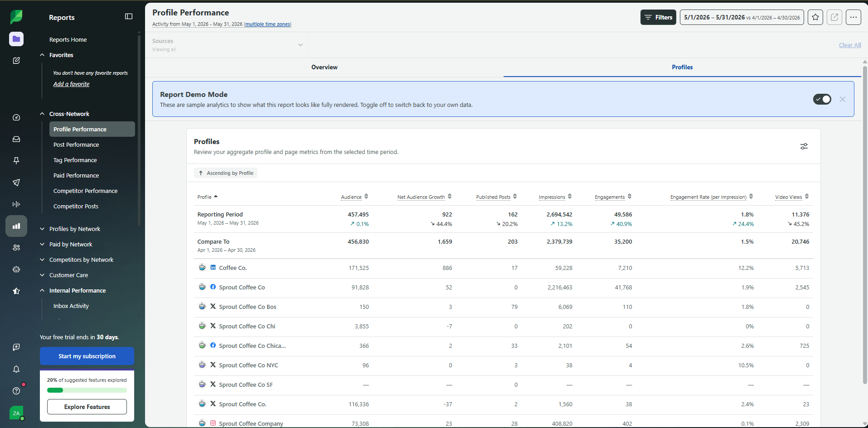Open Tag Performance report
Screen dimensions: 868x428
pyautogui.click(x=75, y=160)
